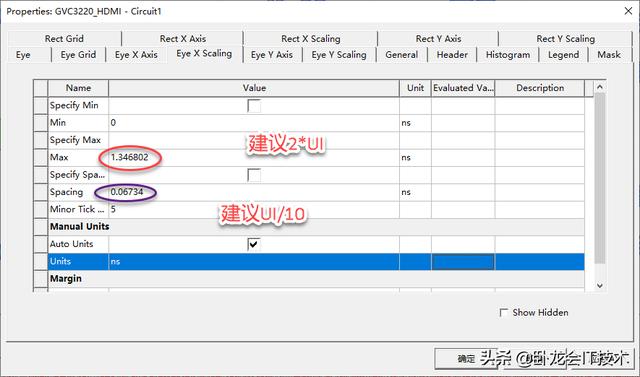Go to the Histogram tab
The image size is (640, 377).
(508, 55)
